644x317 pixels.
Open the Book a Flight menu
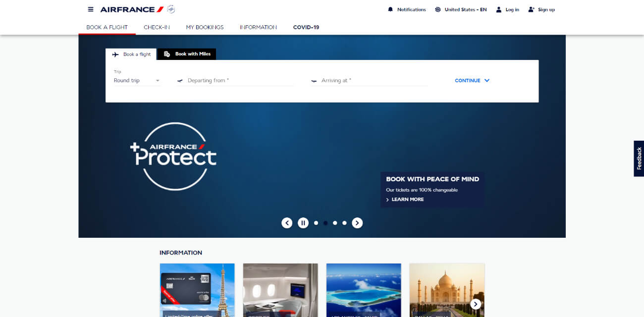(107, 27)
